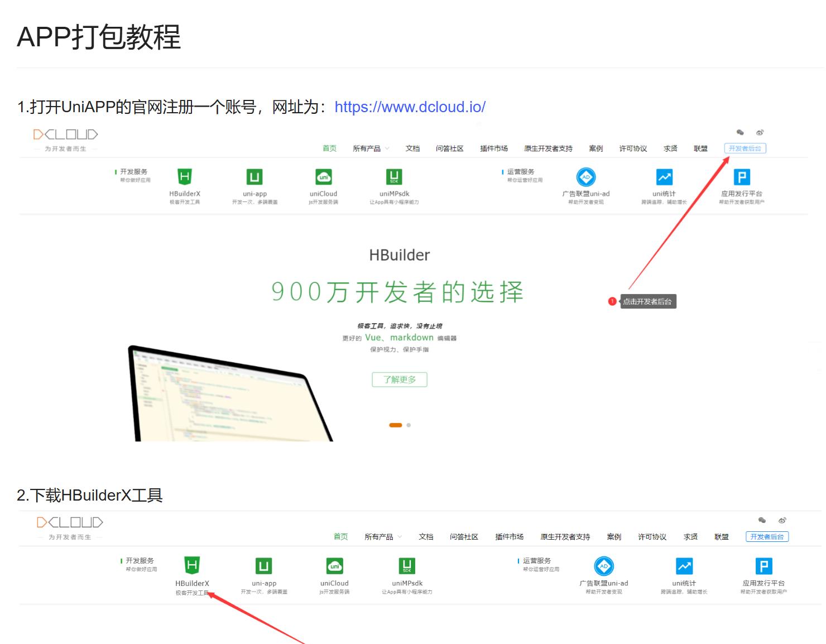
Task: Open 原生开发者支持 in the step 1 screenshot
Action: (548, 148)
